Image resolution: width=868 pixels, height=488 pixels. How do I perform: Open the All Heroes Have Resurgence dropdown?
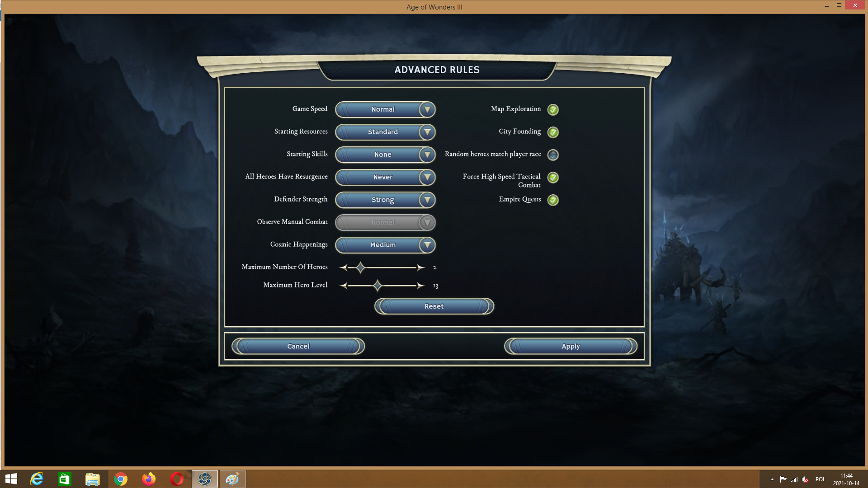[385, 177]
